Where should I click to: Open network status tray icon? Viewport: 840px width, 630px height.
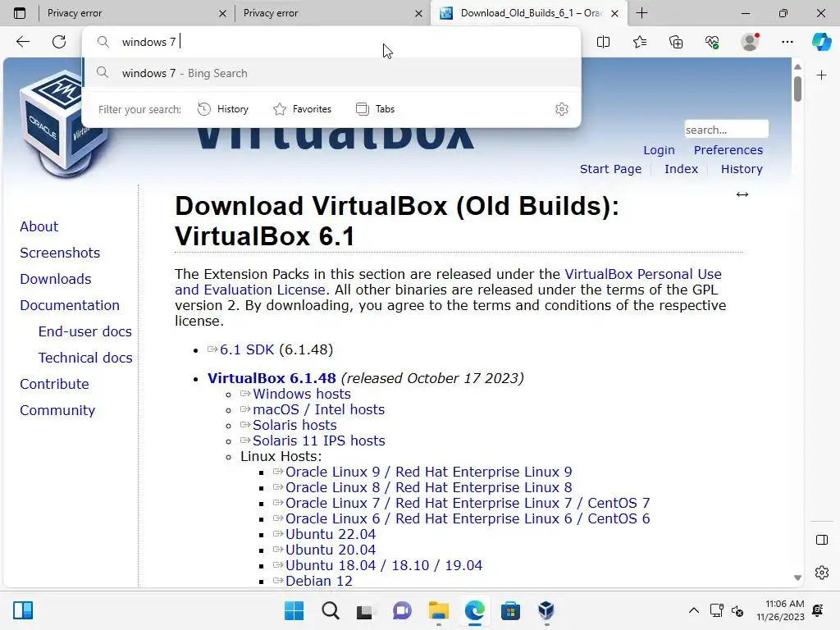click(716, 610)
